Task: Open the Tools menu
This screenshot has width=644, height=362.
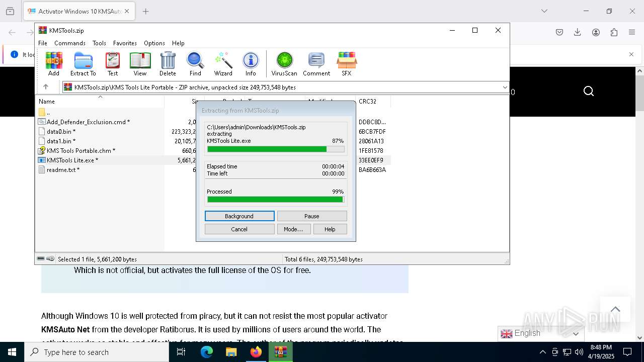Action: 99,43
